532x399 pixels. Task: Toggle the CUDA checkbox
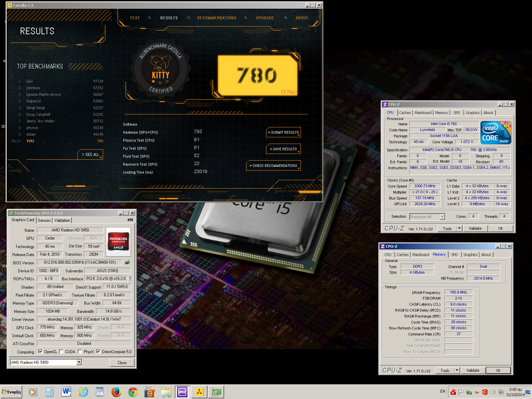[61, 351]
